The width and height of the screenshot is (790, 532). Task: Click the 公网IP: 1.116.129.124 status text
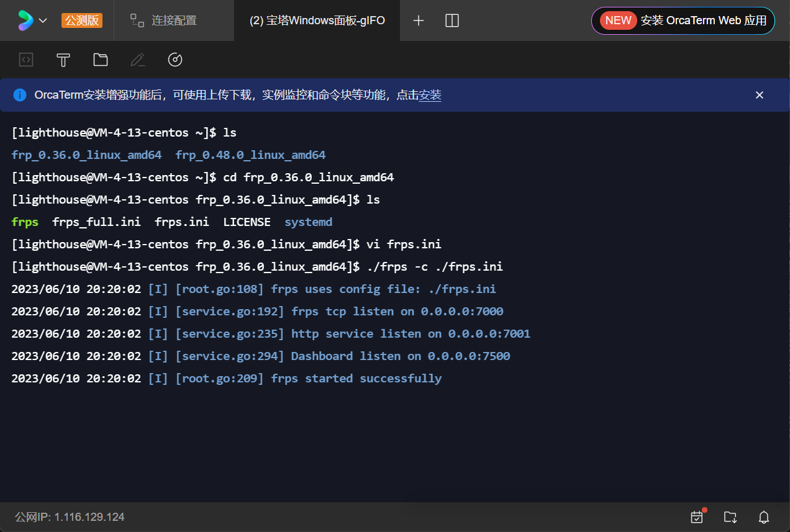click(x=70, y=516)
